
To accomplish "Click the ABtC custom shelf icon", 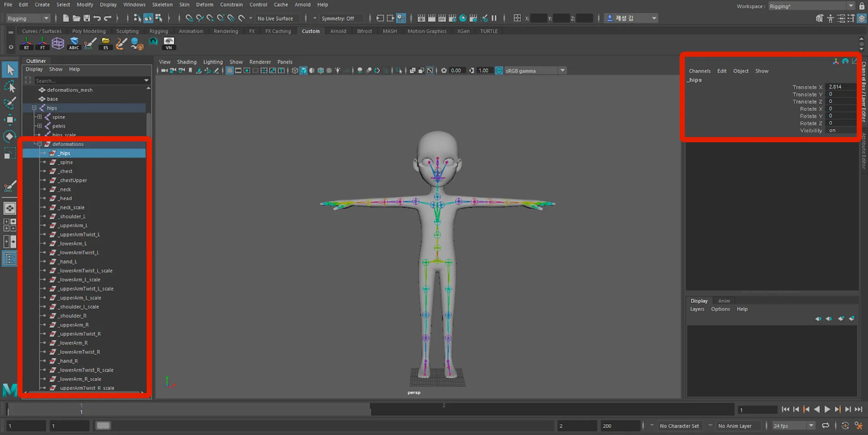I will (74, 43).
